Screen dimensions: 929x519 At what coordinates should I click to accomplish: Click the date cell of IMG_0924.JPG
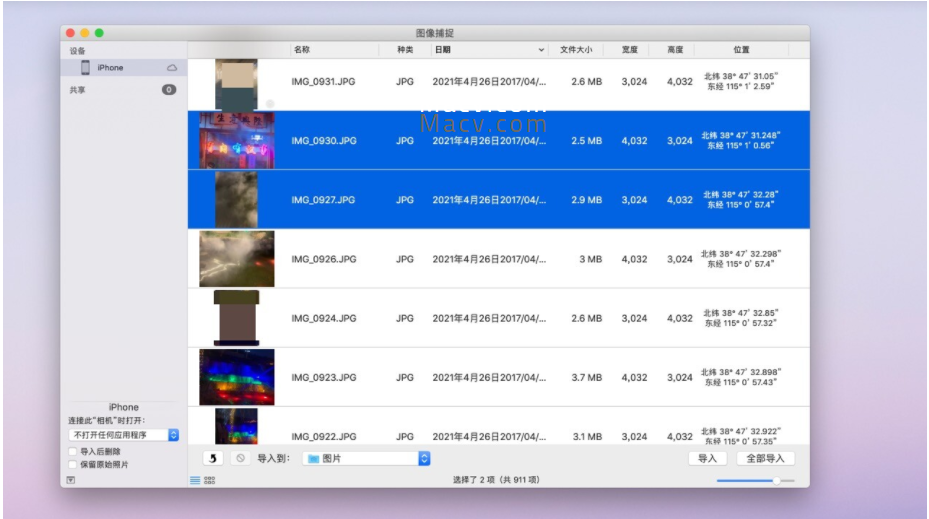click(489, 319)
